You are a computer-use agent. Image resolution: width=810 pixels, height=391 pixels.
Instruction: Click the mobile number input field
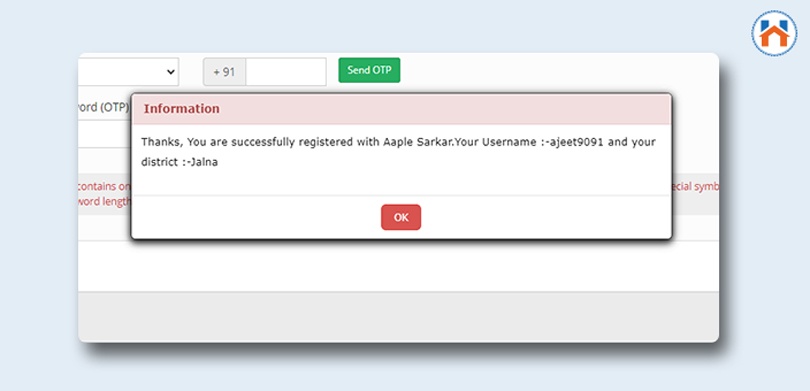286,72
